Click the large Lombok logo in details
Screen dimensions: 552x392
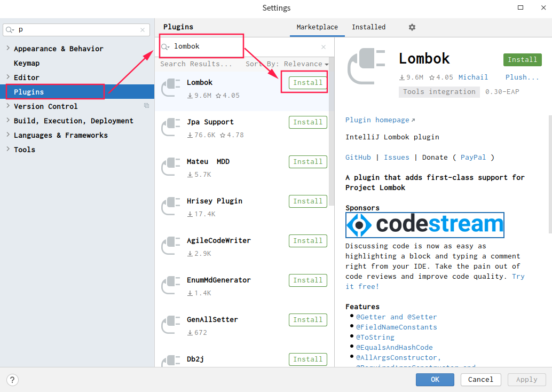tap(366, 66)
